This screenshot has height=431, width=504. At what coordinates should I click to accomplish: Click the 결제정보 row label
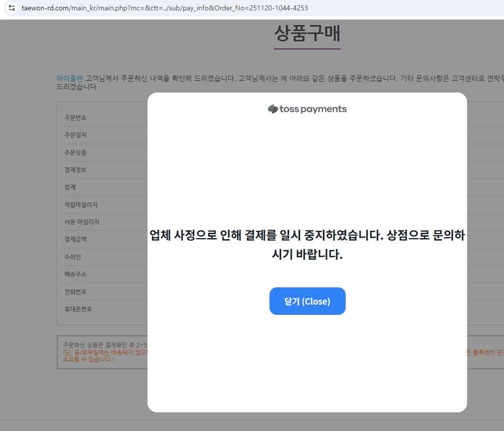coord(76,170)
